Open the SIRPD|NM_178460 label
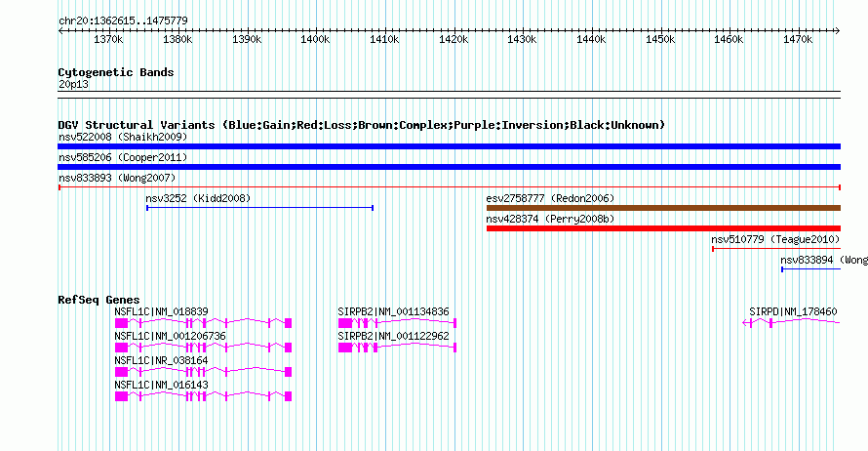This screenshot has width=868, height=451. click(793, 312)
